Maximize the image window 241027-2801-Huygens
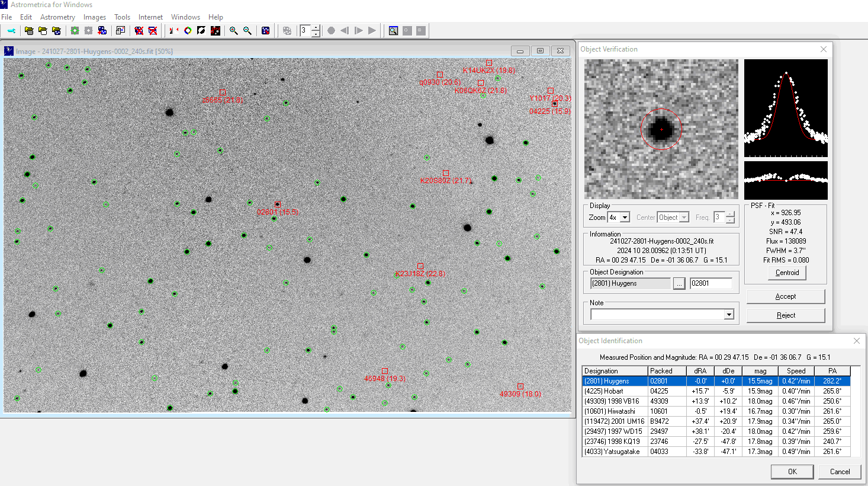This screenshot has width=868, height=486. click(540, 51)
